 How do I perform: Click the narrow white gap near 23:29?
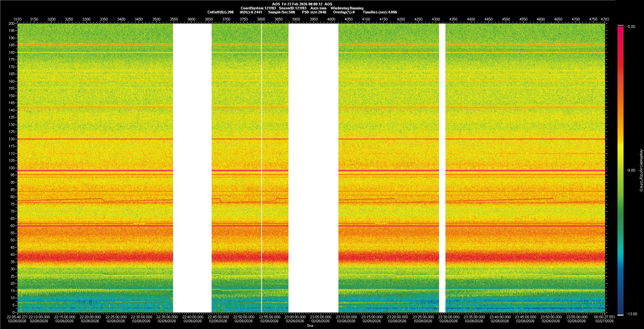[442, 168]
